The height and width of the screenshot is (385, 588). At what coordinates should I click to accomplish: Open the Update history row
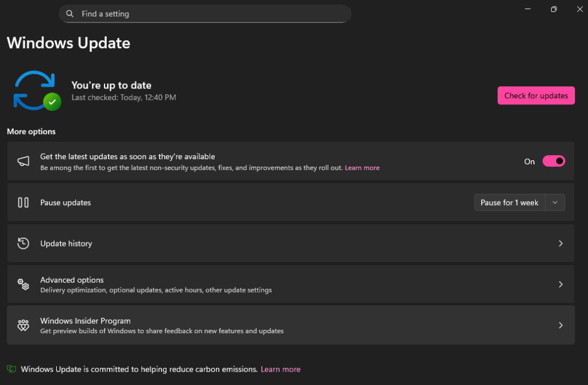[x=287, y=243]
